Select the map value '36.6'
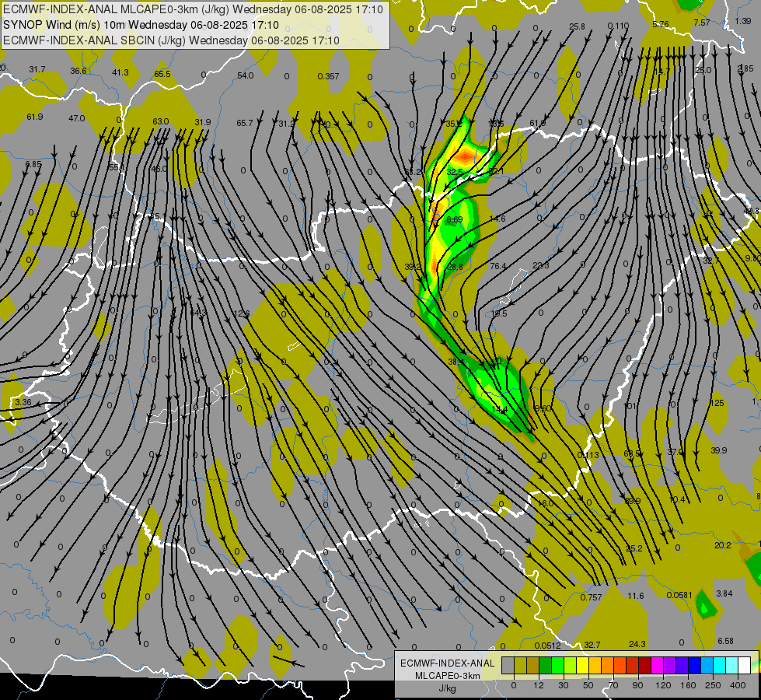 (79, 71)
